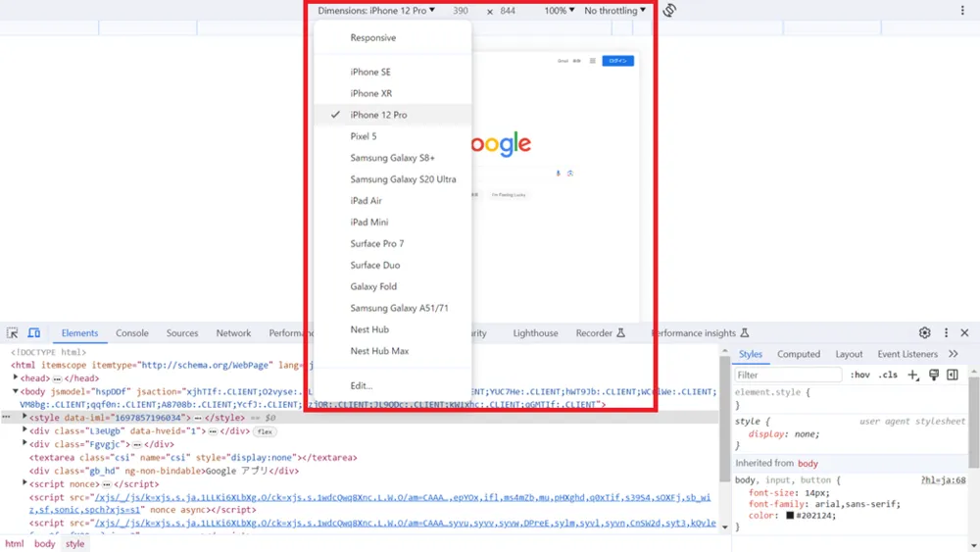The width and height of the screenshot is (980, 552).
Task: Toggle the computed styles sidebar icon
Action: (953, 376)
